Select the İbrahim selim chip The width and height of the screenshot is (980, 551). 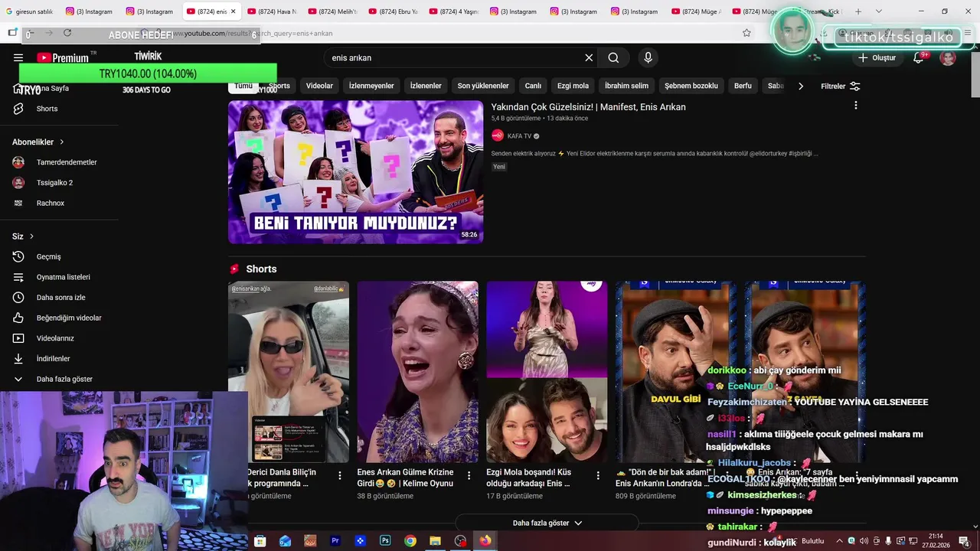pos(626,86)
